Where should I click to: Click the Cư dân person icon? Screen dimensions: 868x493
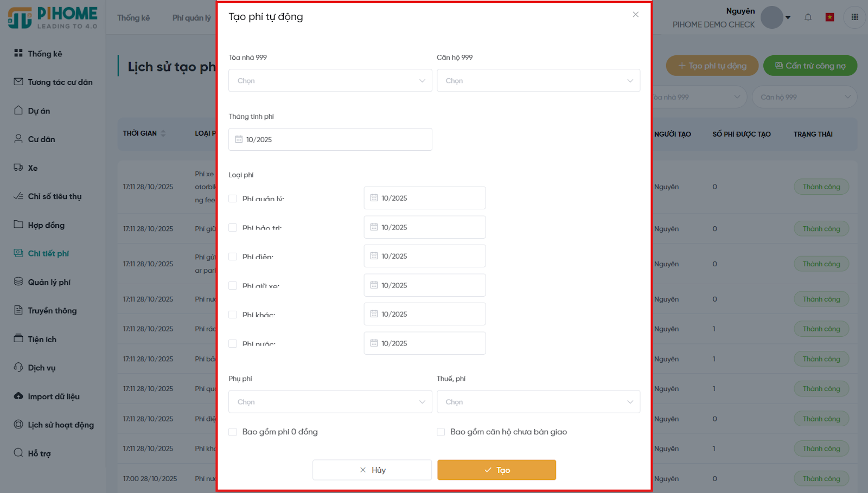pyautogui.click(x=18, y=139)
